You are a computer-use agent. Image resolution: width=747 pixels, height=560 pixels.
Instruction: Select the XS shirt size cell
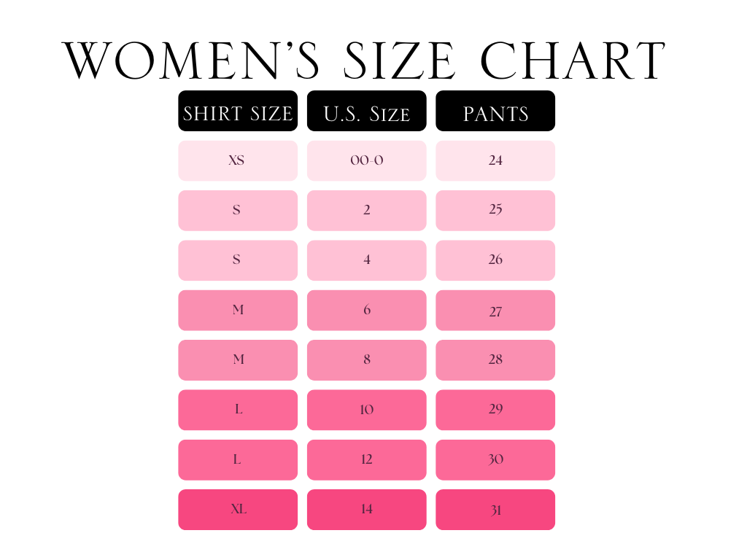[238, 160]
